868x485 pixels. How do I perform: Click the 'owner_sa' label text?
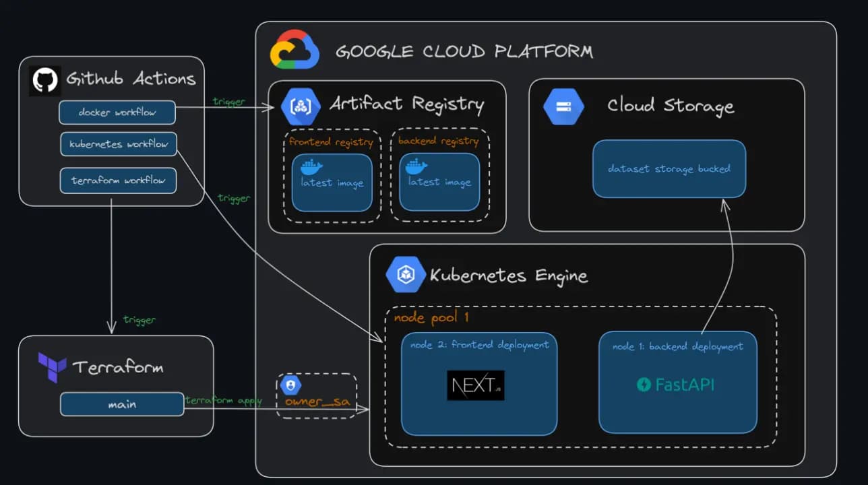point(317,401)
